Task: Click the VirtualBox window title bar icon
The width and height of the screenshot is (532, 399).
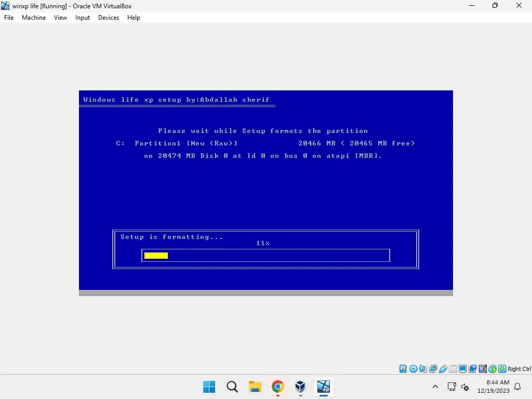Action: (5, 5)
